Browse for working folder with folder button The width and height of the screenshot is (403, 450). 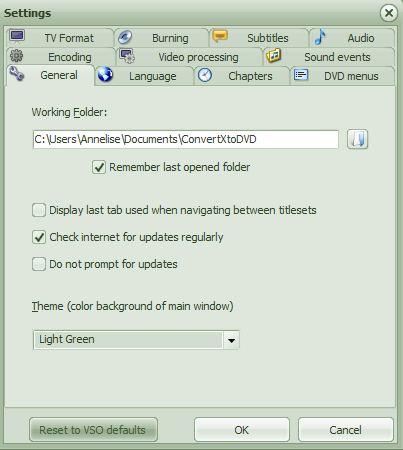(357, 139)
